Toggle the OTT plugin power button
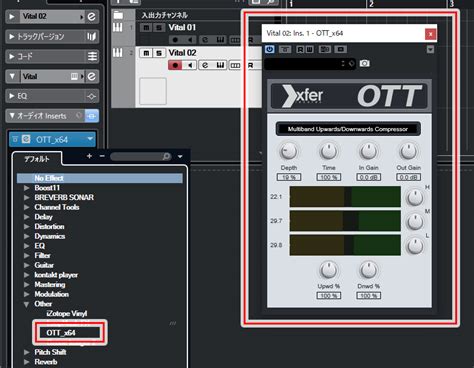The height and width of the screenshot is (368, 474). 270,49
